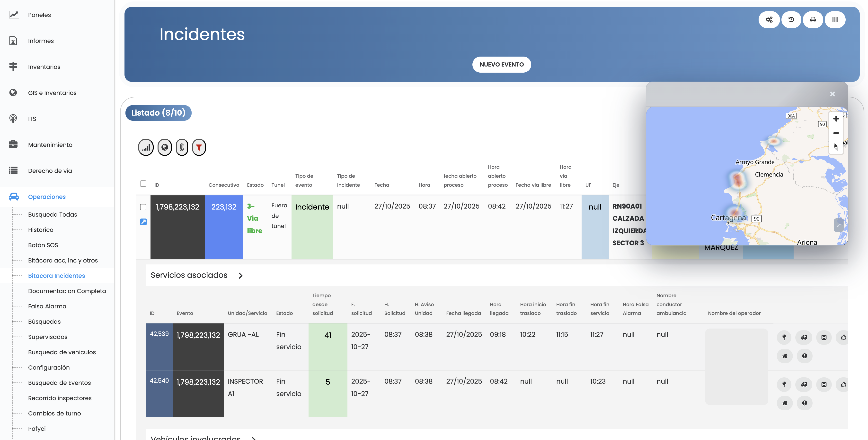Screen dimensions: 868x440
Task: Click the Listado (8/10) pill
Action: pyautogui.click(x=158, y=113)
